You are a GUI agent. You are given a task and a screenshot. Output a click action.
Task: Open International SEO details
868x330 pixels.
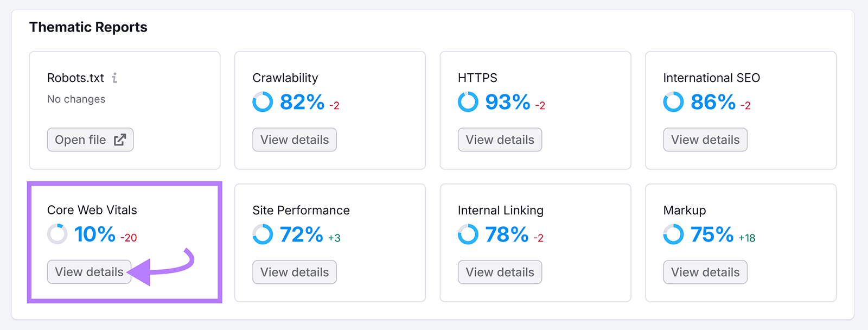click(705, 139)
